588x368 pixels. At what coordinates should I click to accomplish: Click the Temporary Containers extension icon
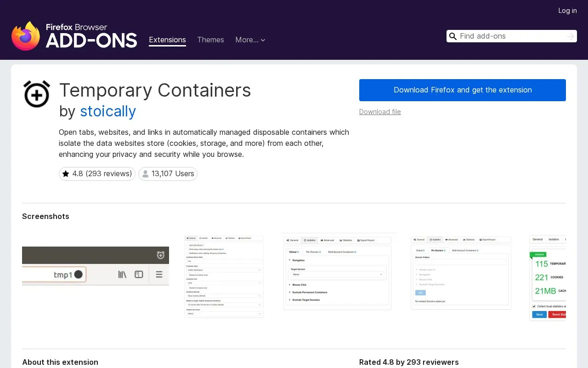[37, 94]
